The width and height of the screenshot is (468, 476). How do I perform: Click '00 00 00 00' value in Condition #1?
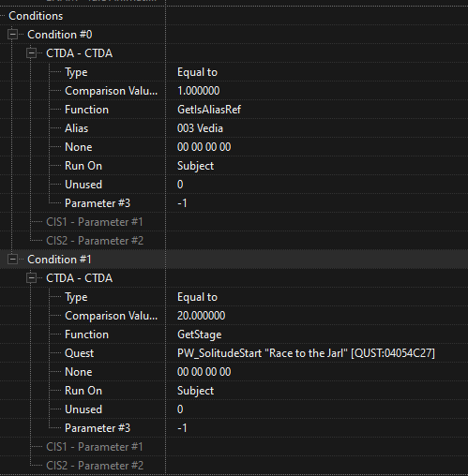204,372
